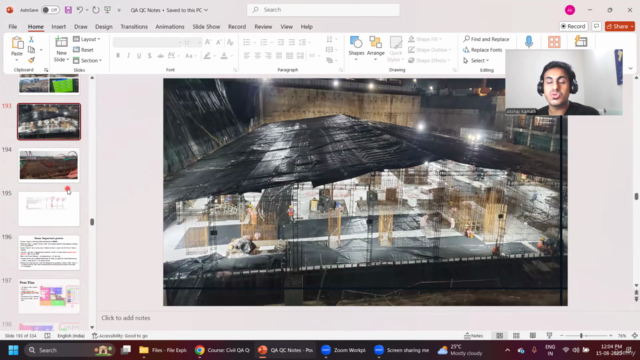640x360 pixels.
Task: Toggle the Bullets list
Action: click(x=247, y=42)
